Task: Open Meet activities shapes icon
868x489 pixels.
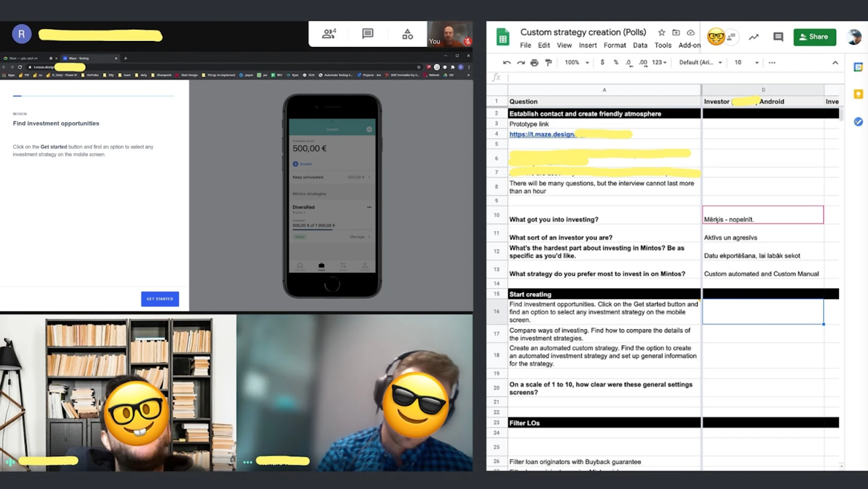Action: 408,34
